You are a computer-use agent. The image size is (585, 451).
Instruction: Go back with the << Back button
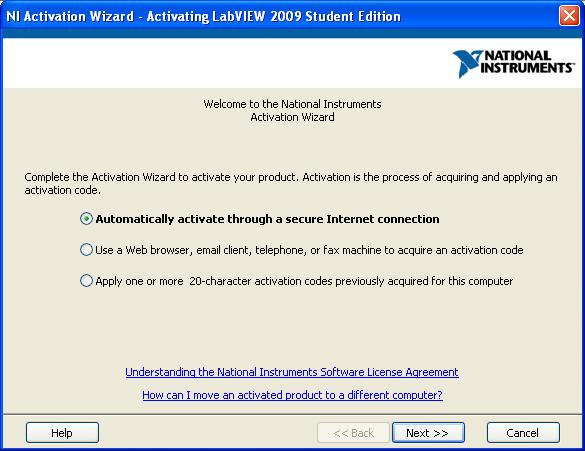[353, 433]
